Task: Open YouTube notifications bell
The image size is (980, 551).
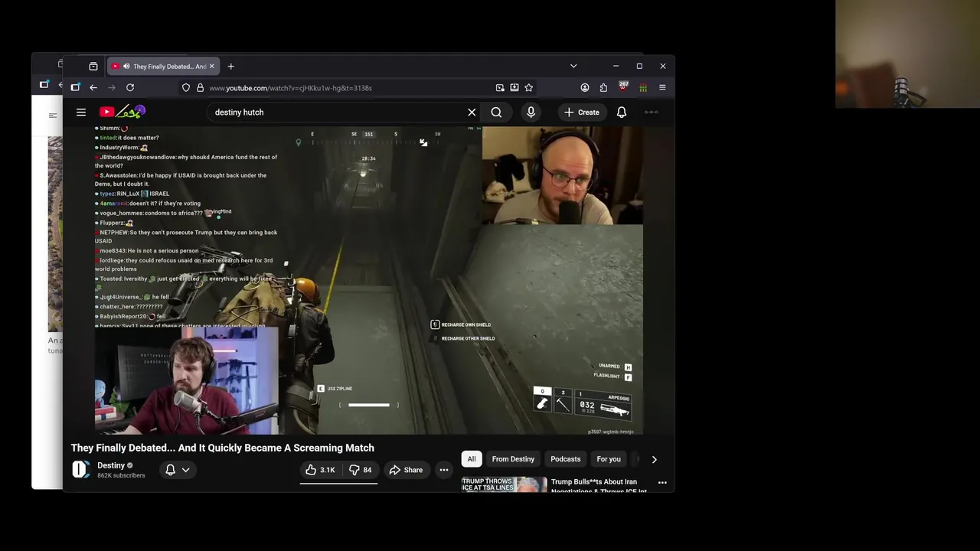Action: pos(622,112)
